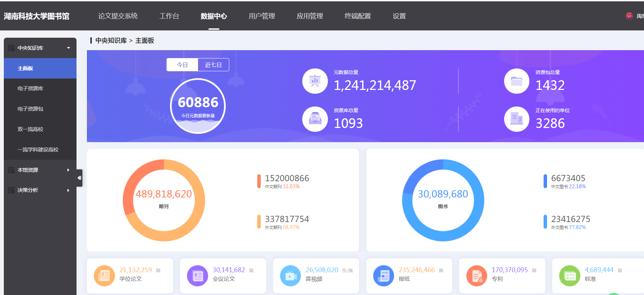Click 主面板 in the breadcrumb

(145, 40)
